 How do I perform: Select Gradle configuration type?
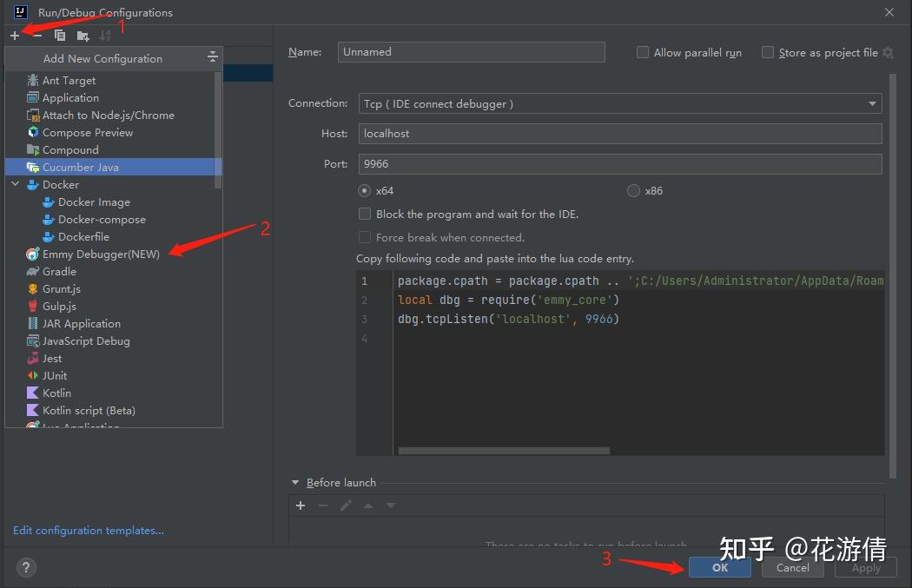[x=114, y=272]
